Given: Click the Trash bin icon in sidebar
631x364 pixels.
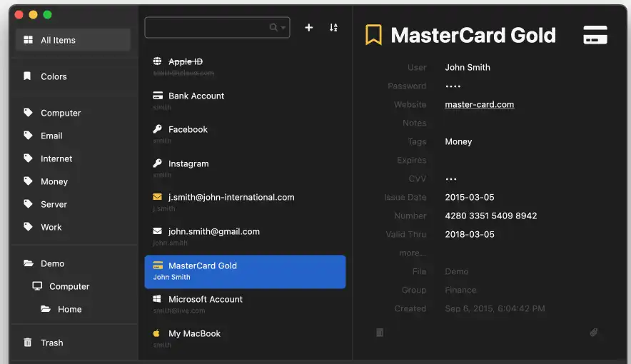Looking at the screenshot, I should coord(27,343).
